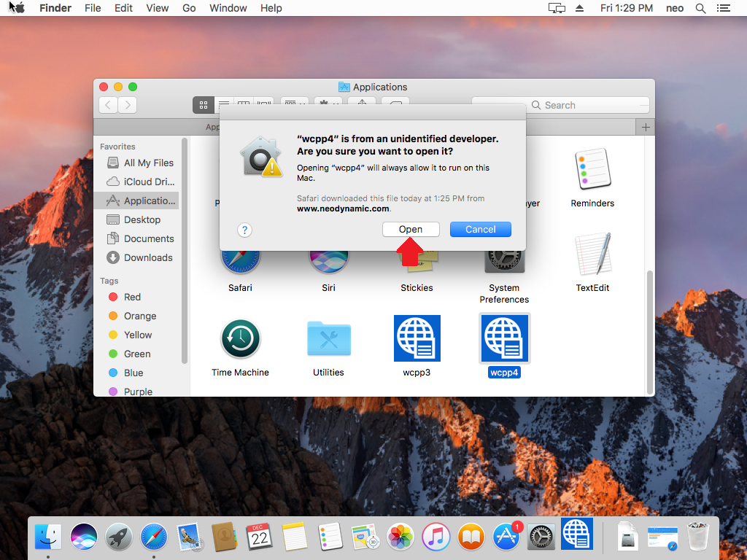Click the Spotlight search magnifier in menu bar
747x560 pixels.
[700, 8]
